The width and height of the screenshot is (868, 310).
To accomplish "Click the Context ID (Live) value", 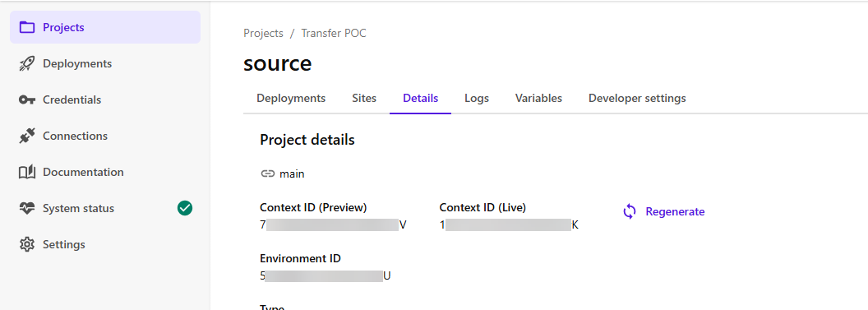I will (x=509, y=225).
